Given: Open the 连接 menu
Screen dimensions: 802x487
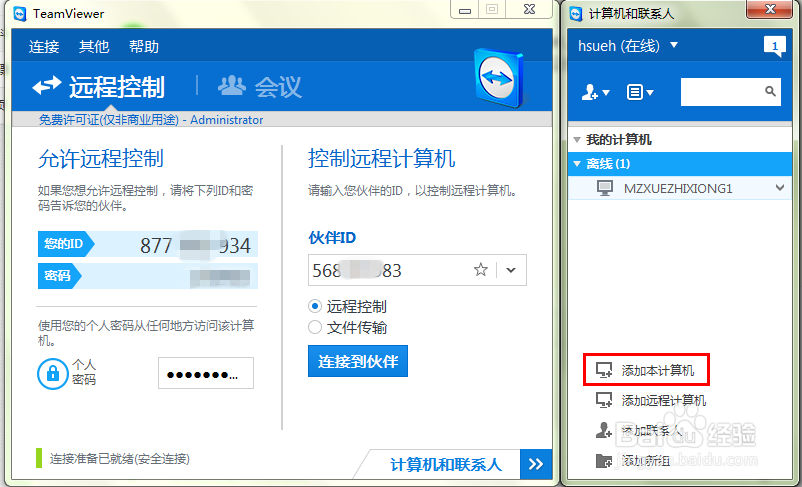Looking at the screenshot, I should click(x=44, y=47).
